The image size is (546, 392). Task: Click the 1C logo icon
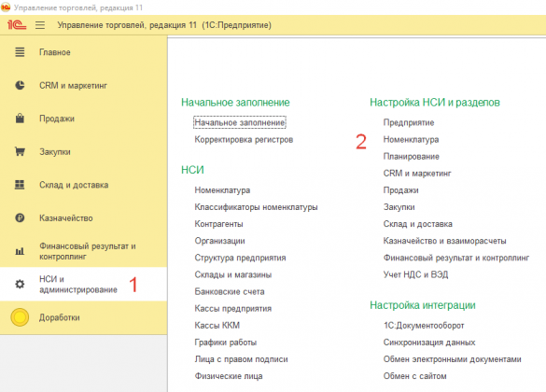coord(17,24)
